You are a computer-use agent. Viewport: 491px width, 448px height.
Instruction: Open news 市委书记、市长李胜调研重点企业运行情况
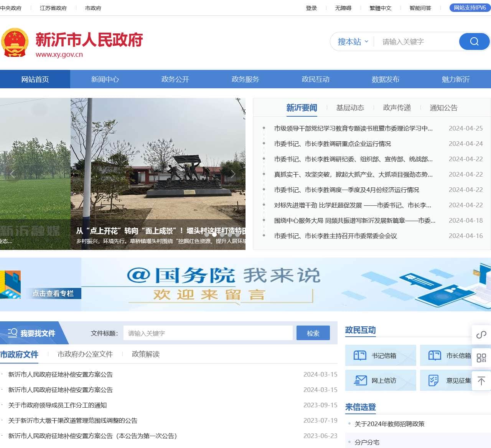tap(333, 144)
